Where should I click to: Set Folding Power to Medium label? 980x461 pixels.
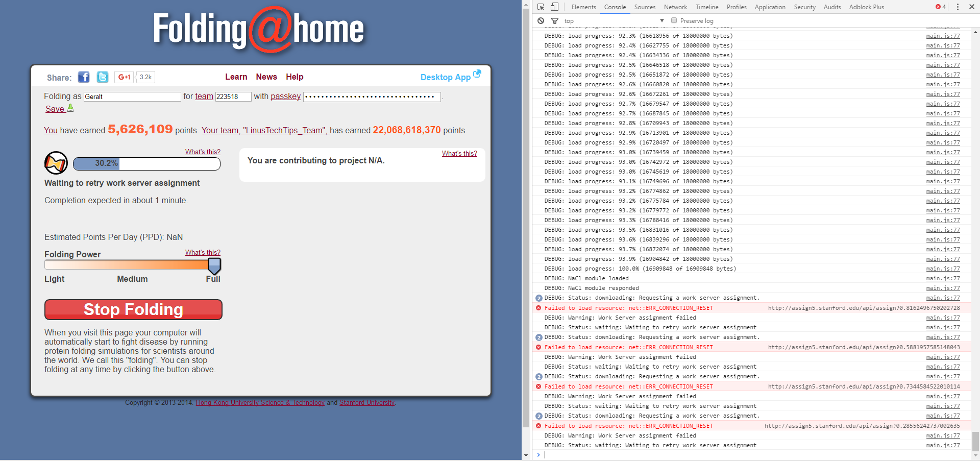coord(132,279)
